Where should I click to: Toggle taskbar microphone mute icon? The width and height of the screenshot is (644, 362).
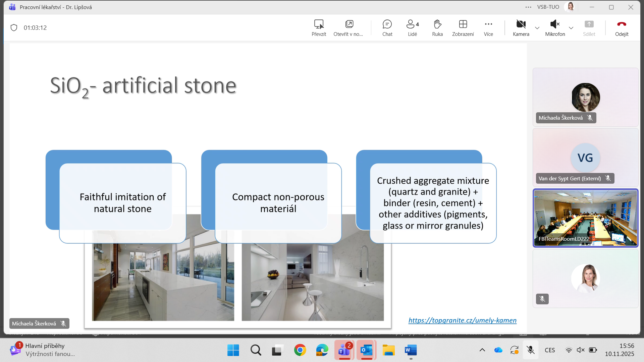coord(531,350)
